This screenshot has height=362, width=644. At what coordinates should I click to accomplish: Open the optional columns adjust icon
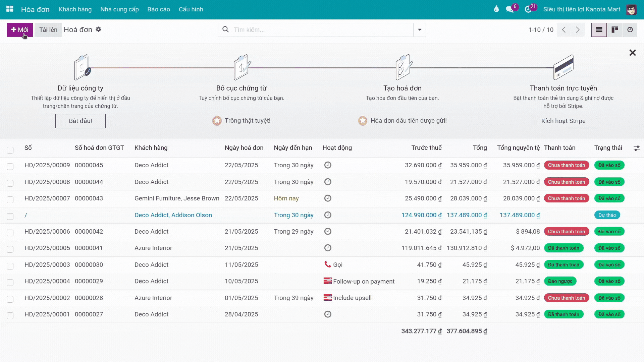click(x=637, y=148)
